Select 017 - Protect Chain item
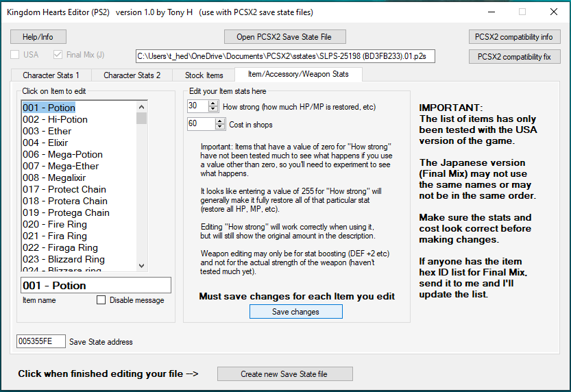 click(x=64, y=189)
